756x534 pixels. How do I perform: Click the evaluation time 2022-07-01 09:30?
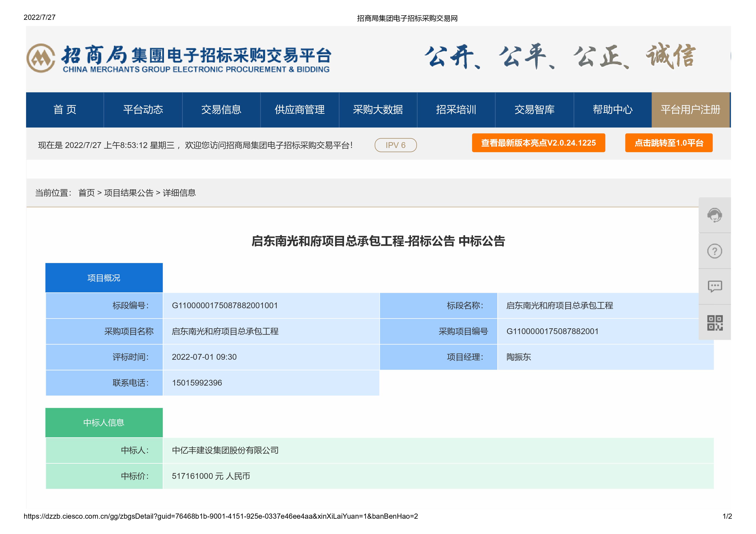(204, 357)
